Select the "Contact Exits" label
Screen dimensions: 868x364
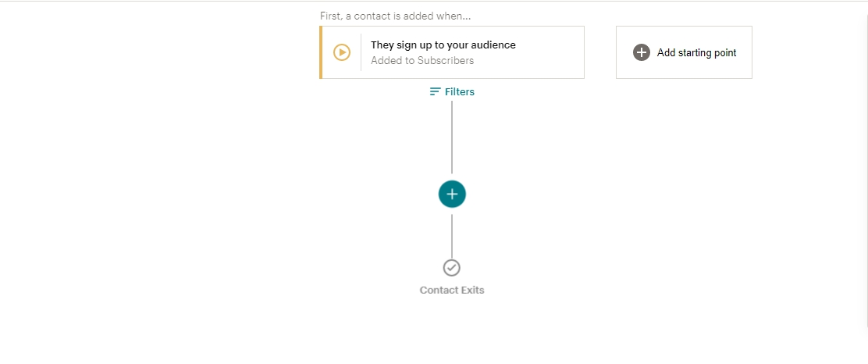[452, 290]
